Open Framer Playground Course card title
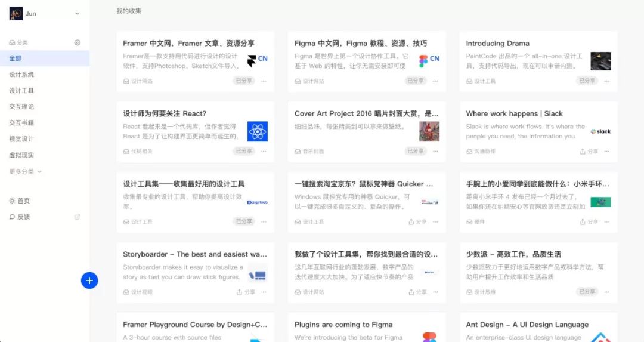Viewport: 644px width, 342px height. (x=195, y=325)
